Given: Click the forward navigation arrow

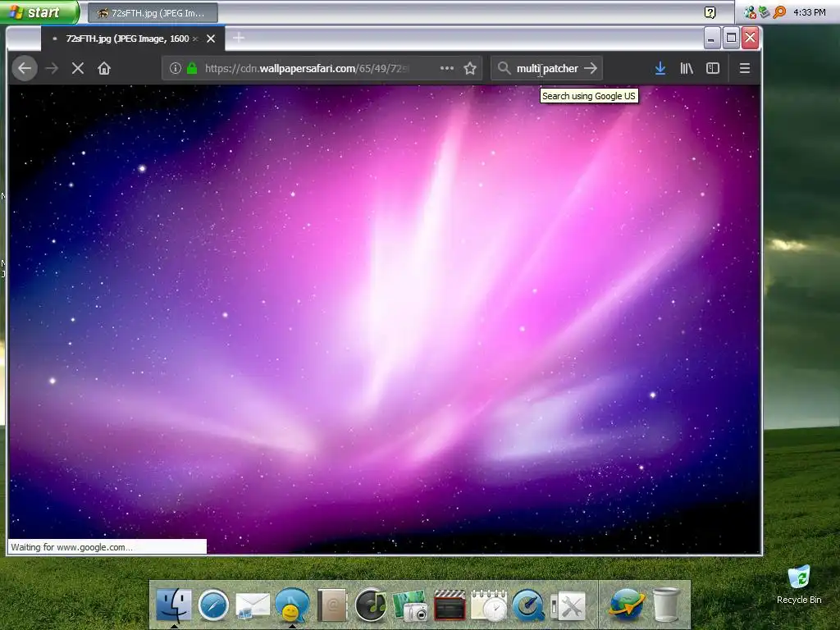Looking at the screenshot, I should click(x=52, y=69).
